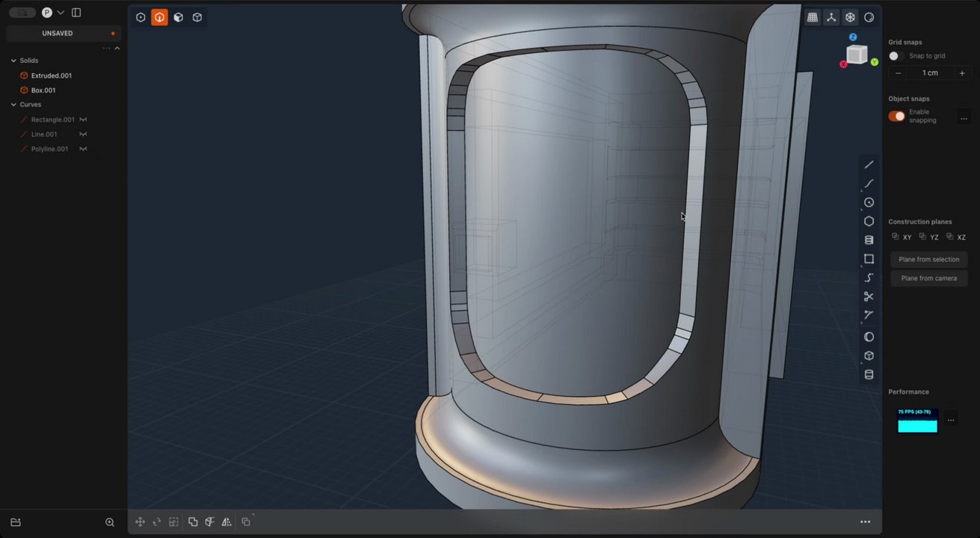Click the FPS performance graph
The image size is (980, 538).
tap(917, 420)
